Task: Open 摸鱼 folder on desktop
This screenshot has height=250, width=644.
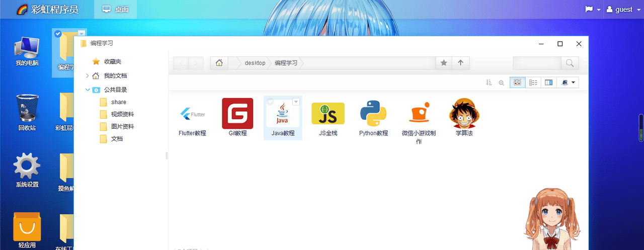Action: (66, 173)
